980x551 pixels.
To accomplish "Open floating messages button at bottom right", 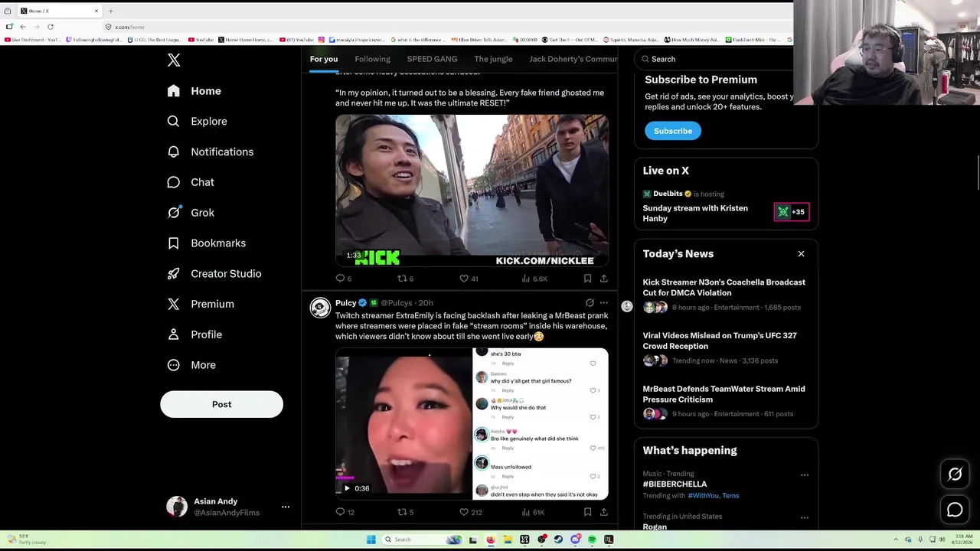I will click(x=955, y=510).
